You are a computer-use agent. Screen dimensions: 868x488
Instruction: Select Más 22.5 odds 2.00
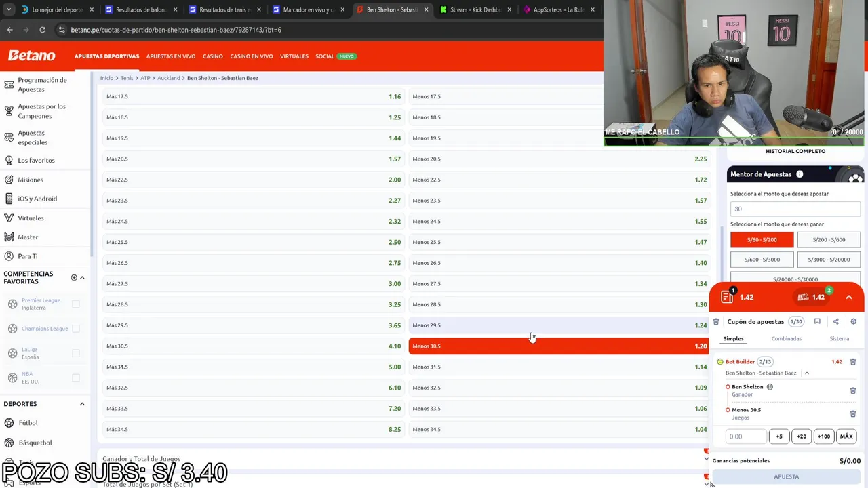[x=254, y=180]
